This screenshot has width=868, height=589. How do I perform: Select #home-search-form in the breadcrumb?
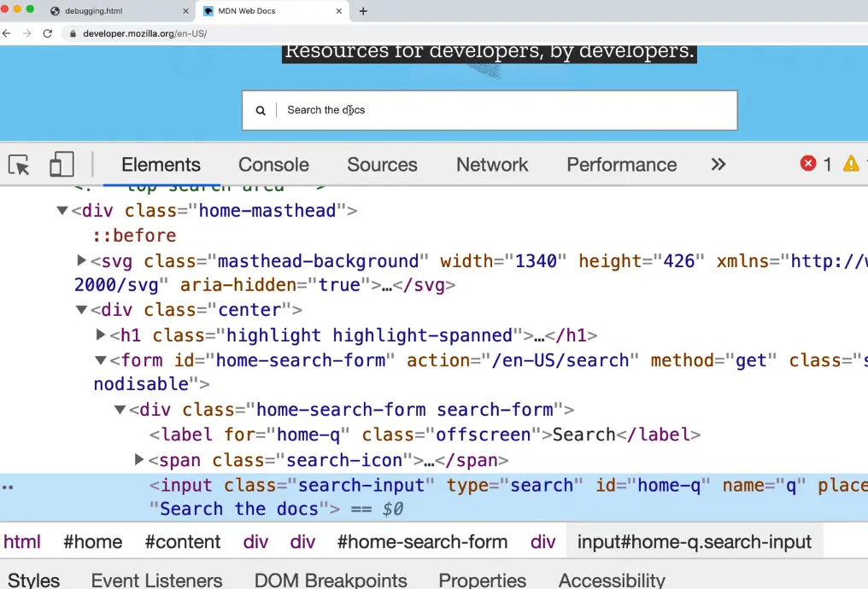click(422, 542)
